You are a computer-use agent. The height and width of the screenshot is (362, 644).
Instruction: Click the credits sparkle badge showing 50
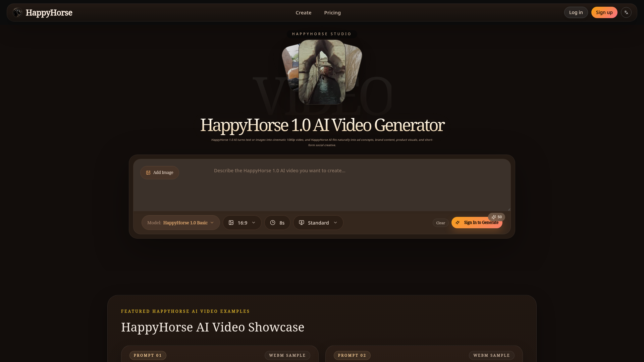click(496, 217)
